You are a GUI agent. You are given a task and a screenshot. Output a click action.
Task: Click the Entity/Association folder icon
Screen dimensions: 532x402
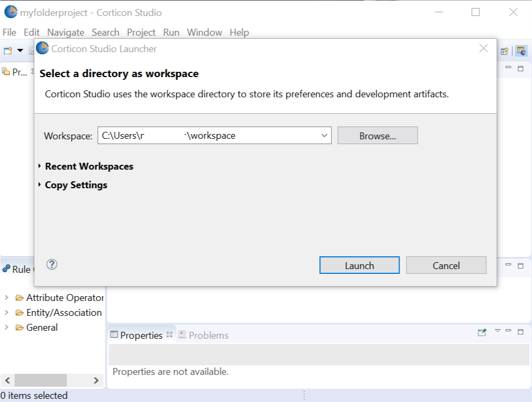[19, 313]
